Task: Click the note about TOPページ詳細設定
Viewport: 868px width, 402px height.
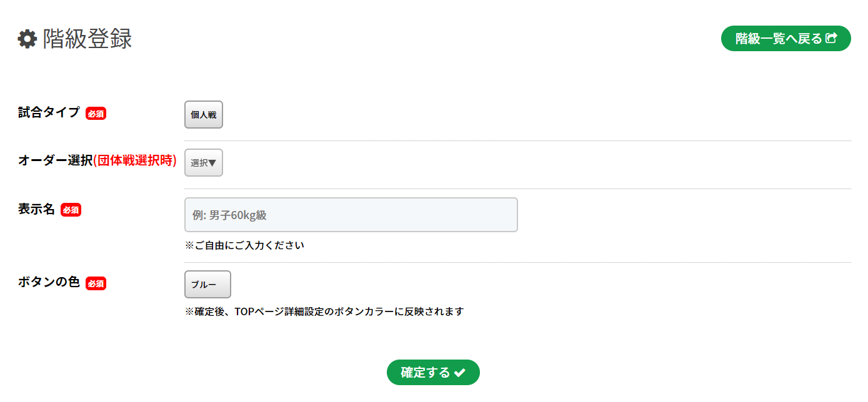Action: point(324,311)
